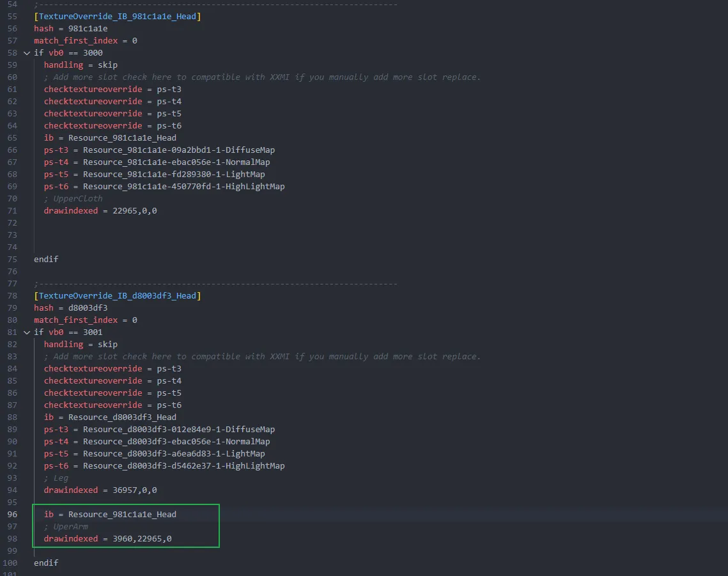
Task: Click 'drawindexed = 22965,0,0' line
Action: coord(100,211)
